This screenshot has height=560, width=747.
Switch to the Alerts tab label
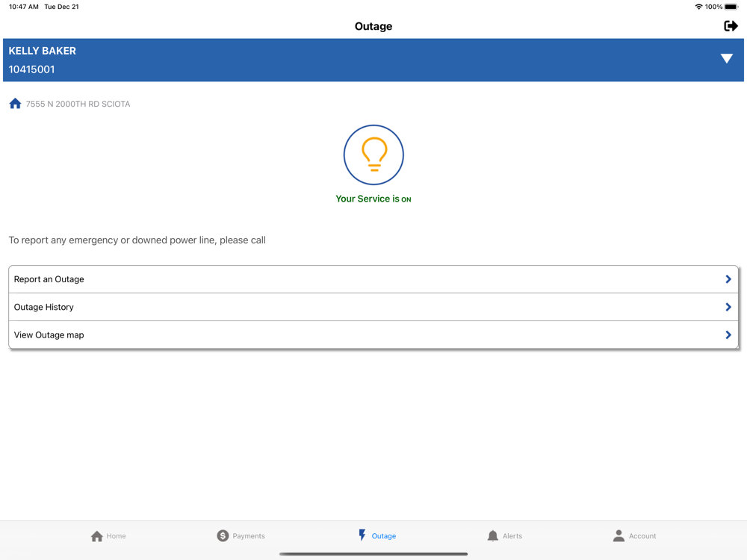click(x=512, y=536)
